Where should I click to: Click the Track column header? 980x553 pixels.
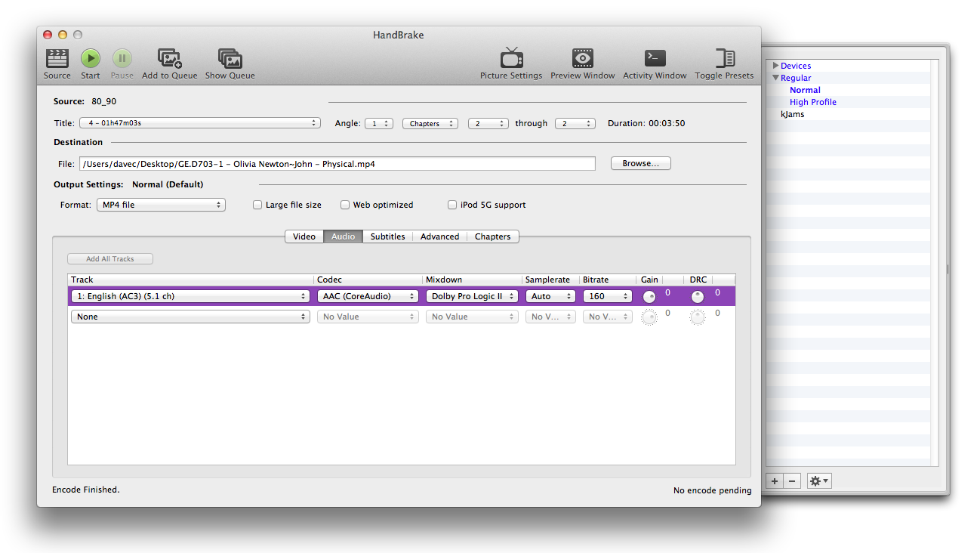191,280
